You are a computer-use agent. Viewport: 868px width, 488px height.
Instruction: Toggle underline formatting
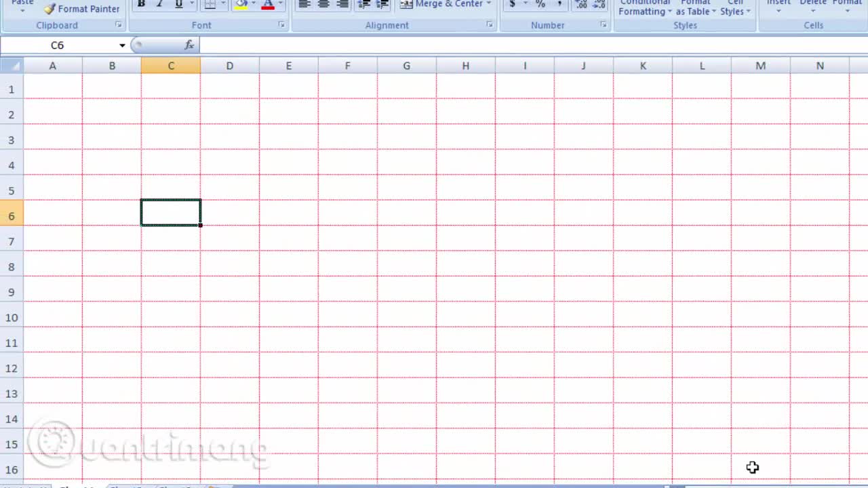click(x=178, y=4)
